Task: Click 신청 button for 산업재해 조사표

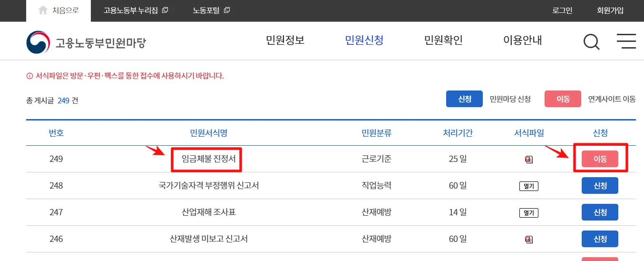Action: click(600, 212)
